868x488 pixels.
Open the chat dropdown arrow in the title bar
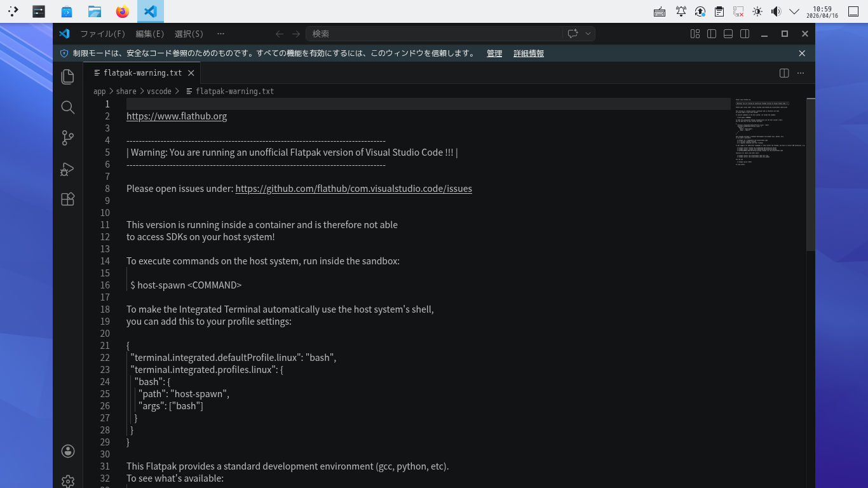point(588,34)
